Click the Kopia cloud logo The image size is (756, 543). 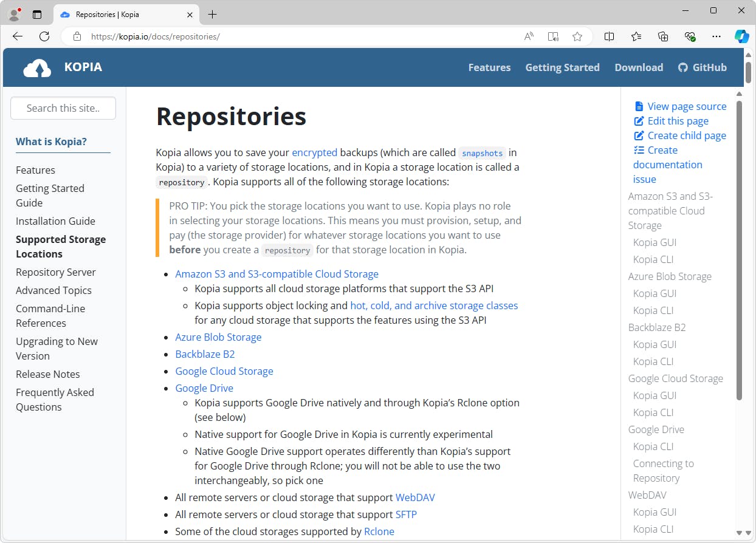36,67
